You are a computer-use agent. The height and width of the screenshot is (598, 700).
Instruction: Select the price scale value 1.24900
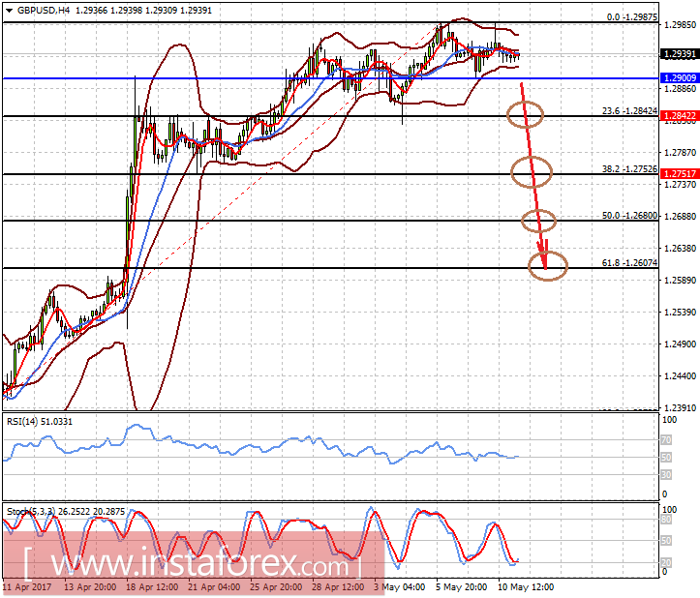click(x=680, y=344)
